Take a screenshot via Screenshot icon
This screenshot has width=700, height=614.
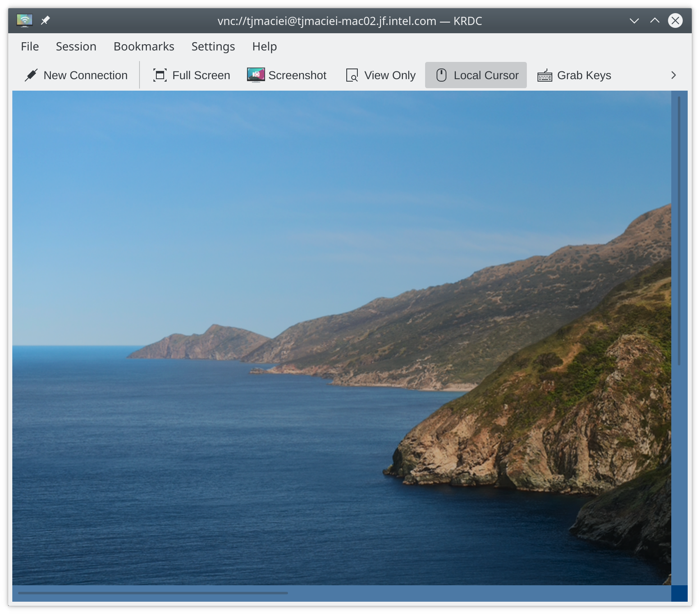pyautogui.click(x=256, y=75)
